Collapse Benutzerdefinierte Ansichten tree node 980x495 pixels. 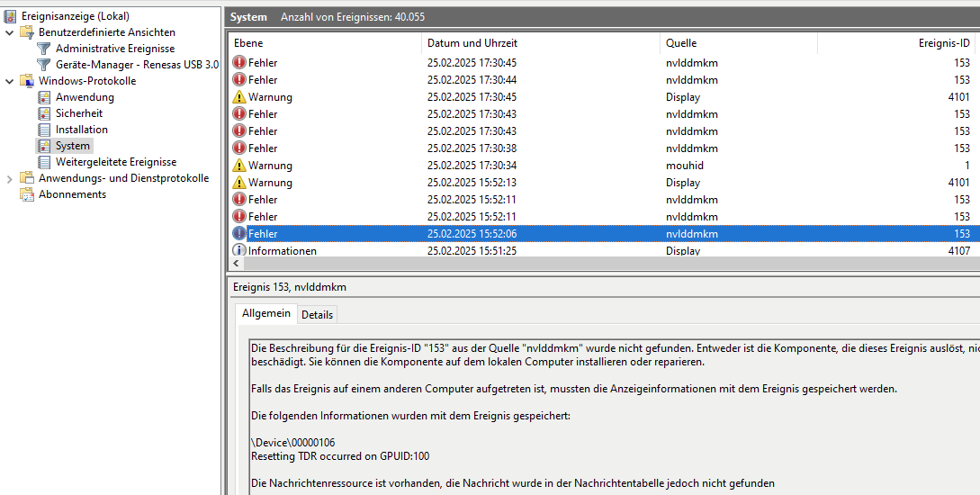click(x=9, y=32)
